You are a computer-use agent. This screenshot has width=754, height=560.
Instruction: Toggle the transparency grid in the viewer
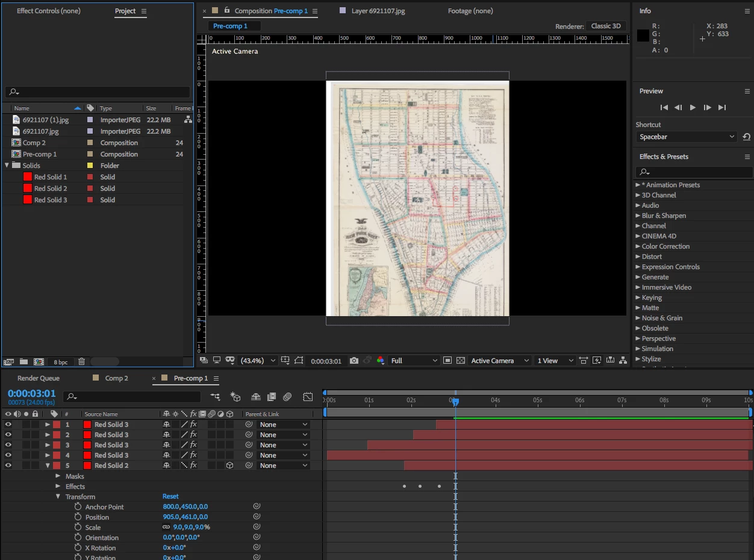point(461,361)
